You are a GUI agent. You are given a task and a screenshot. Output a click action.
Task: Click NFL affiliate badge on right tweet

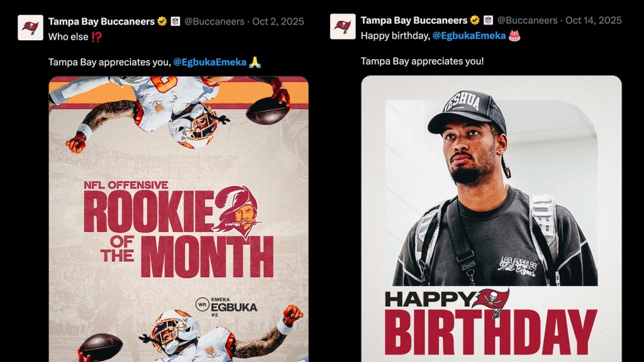coord(488,20)
